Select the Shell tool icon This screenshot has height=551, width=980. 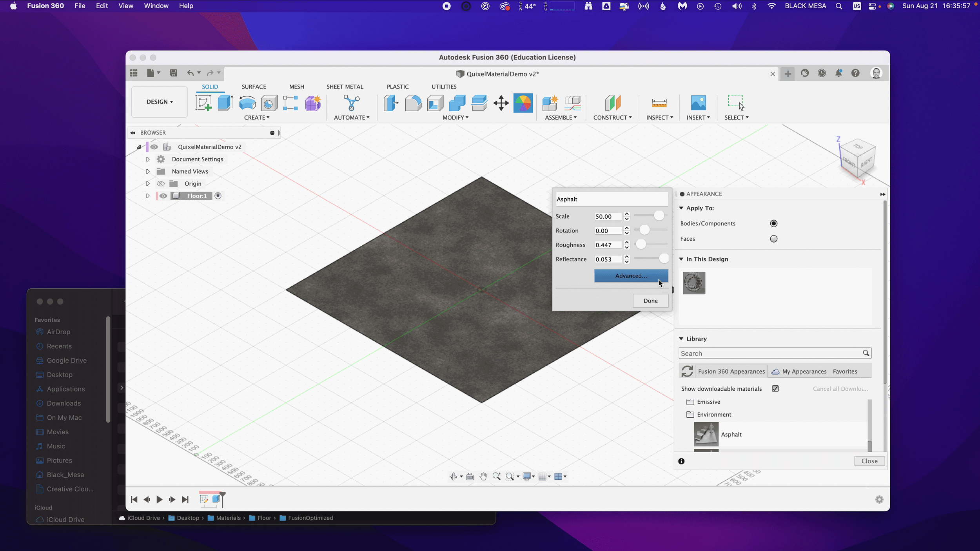click(435, 103)
